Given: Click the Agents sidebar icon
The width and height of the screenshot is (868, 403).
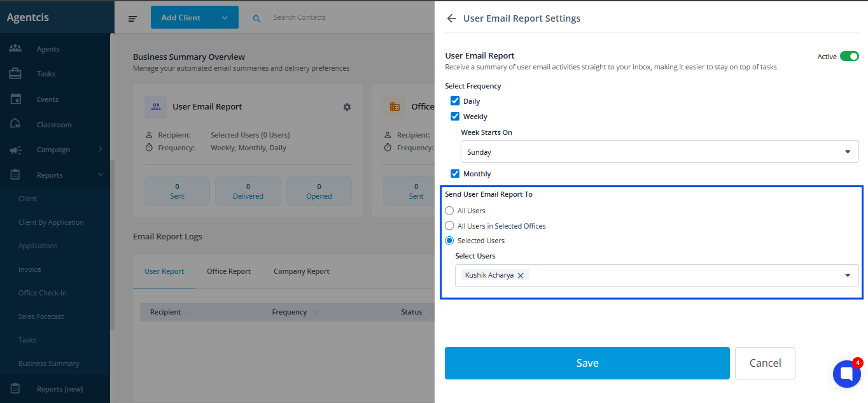Looking at the screenshot, I should click(15, 49).
